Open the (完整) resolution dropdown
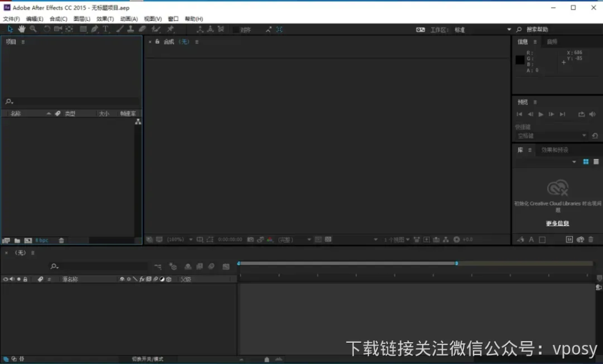Viewport: 603px width, 364px height. [x=294, y=240]
